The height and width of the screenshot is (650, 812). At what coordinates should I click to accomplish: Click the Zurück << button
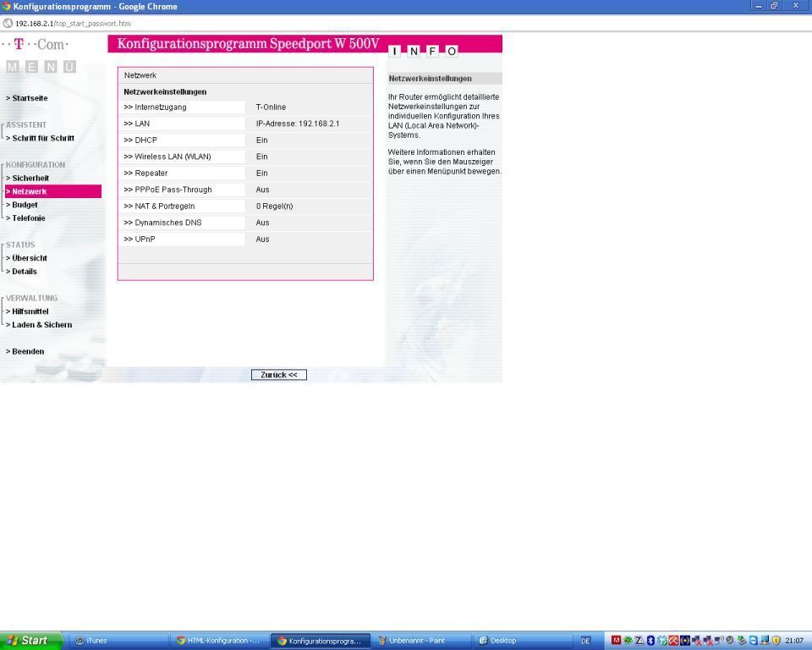click(x=278, y=375)
